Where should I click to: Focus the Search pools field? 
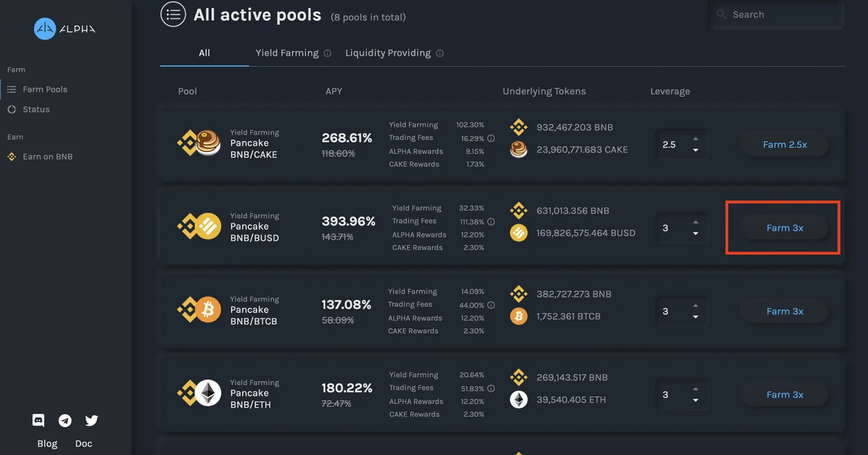click(x=776, y=15)
